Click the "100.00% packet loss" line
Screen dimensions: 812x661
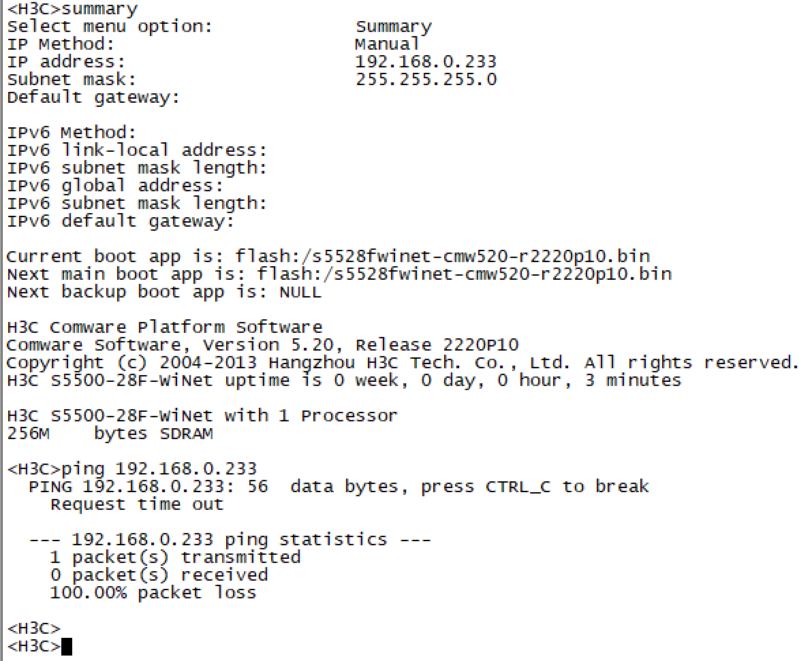pos(153,593)
